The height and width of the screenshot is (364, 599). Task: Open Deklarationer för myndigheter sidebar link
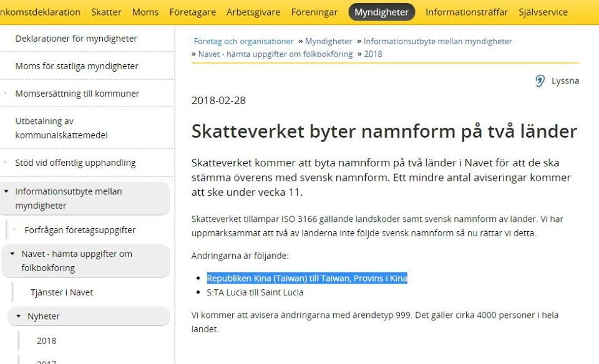tap(76, 39)
